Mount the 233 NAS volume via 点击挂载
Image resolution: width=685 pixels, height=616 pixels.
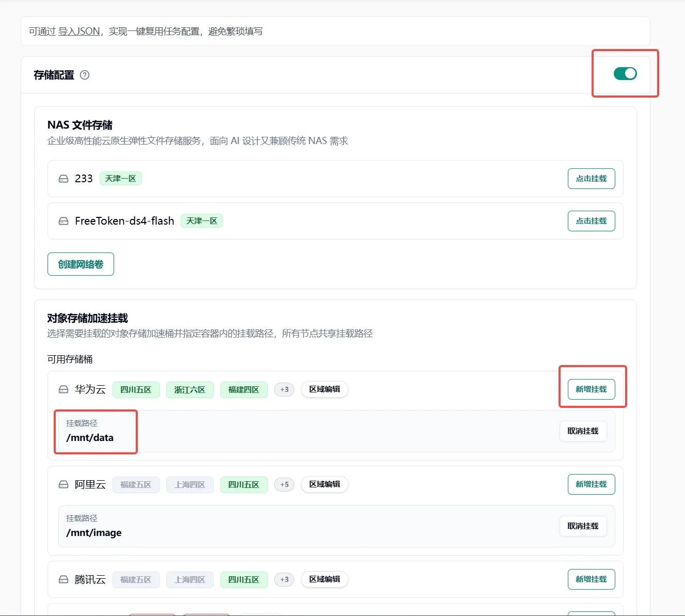(592, 179)
